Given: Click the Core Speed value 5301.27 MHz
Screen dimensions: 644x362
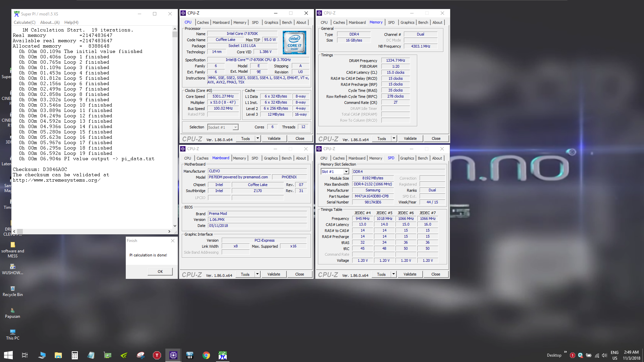Looking at the screenshot, I should click(x=223, y=97).
